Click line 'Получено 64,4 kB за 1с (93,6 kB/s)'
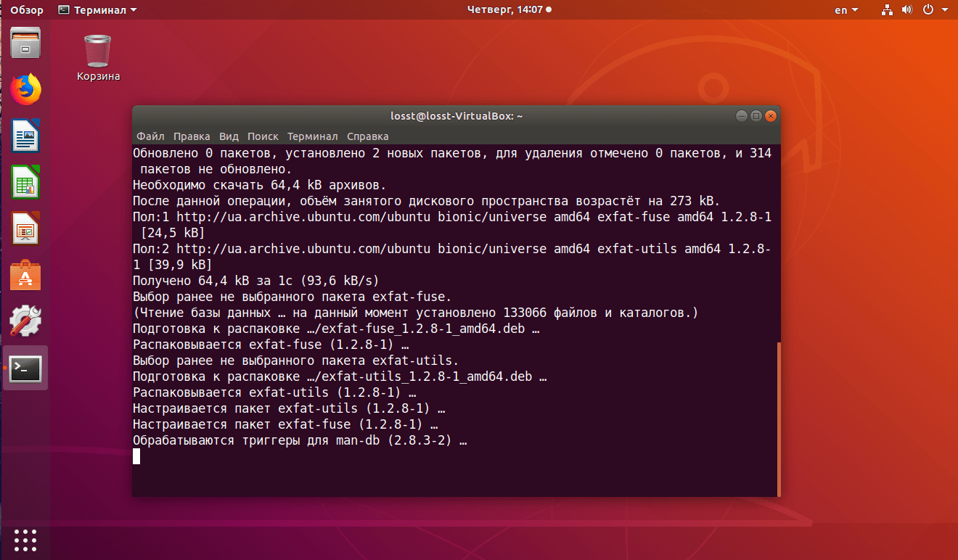958x560 pixels. click(256, 281)
